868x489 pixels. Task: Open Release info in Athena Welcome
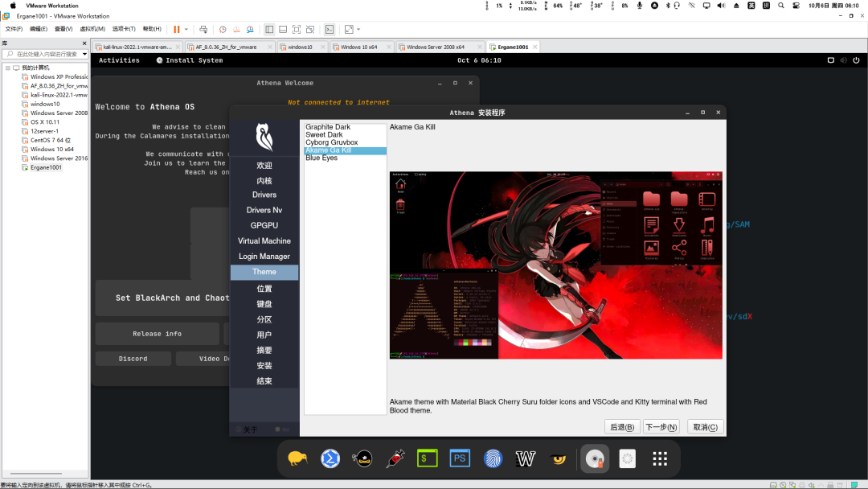pyautogui.click(x=158, y=334)
